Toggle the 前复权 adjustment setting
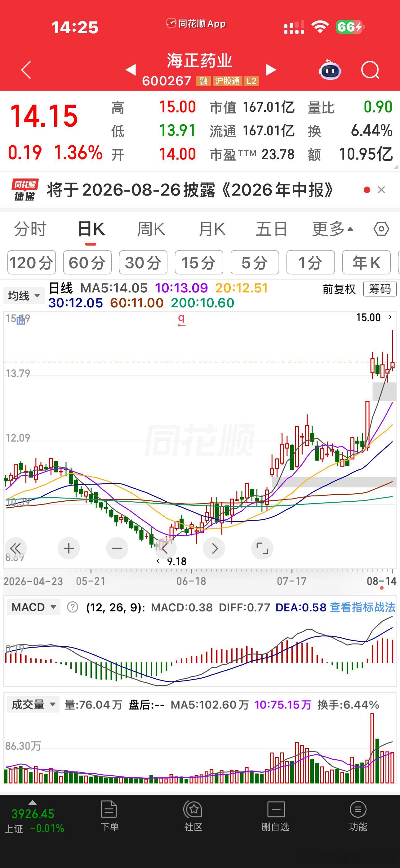Screen dimensions: 400x868 [x=339, y=289]
